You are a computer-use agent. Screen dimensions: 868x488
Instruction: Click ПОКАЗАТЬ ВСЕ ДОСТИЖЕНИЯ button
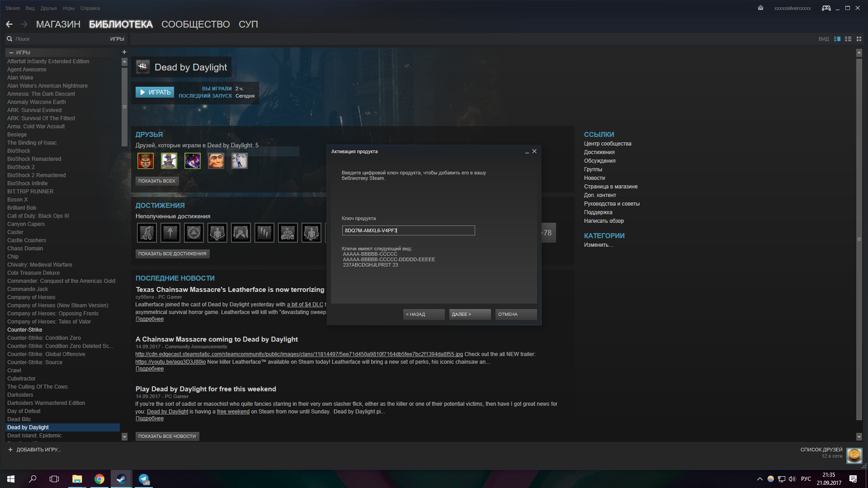point(172,254)
